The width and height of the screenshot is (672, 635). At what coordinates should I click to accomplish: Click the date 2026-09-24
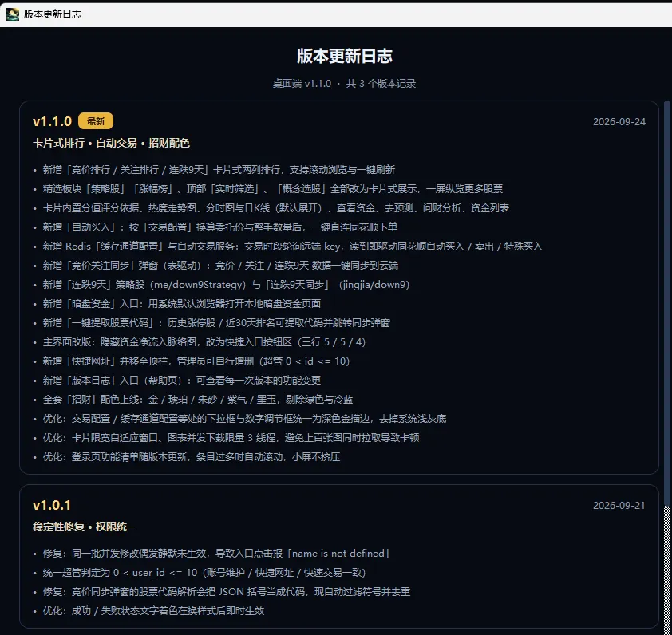(x=619, y=122)
